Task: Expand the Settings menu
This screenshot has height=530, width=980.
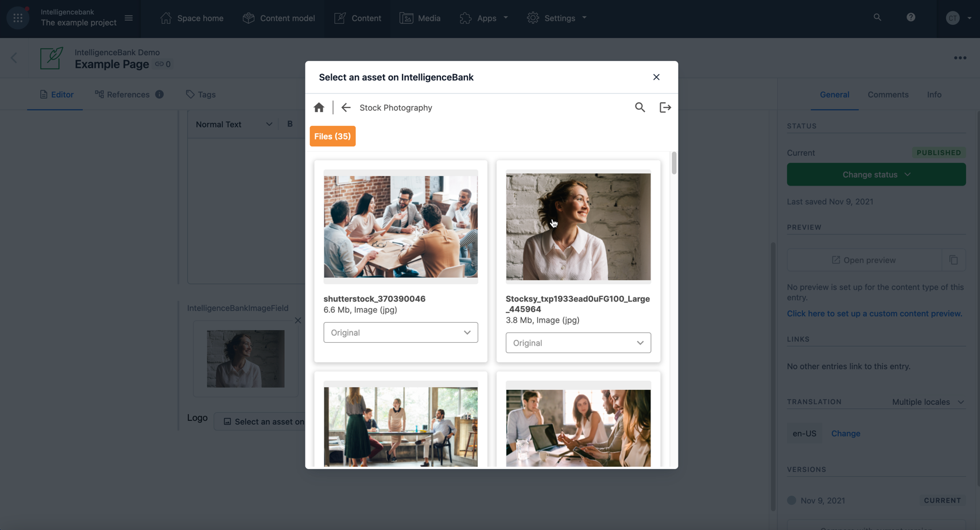Action: pyautogui.click(x=557, y=18)
